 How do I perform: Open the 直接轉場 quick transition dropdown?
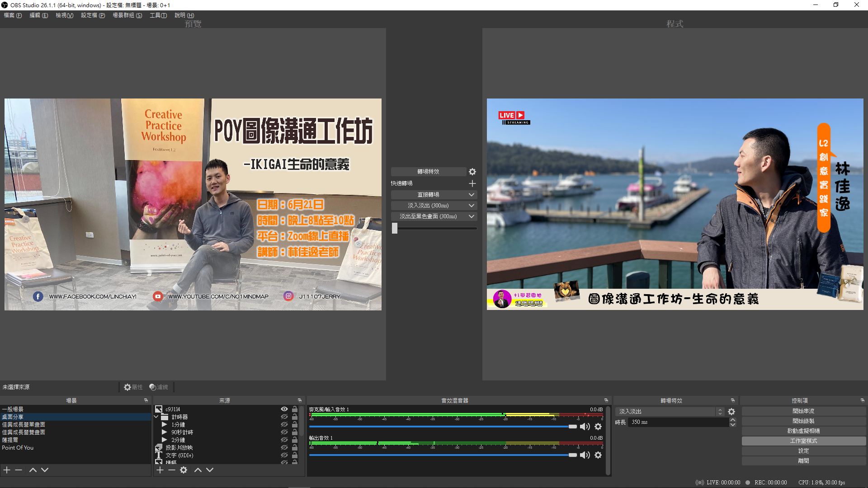coord(471,195)
